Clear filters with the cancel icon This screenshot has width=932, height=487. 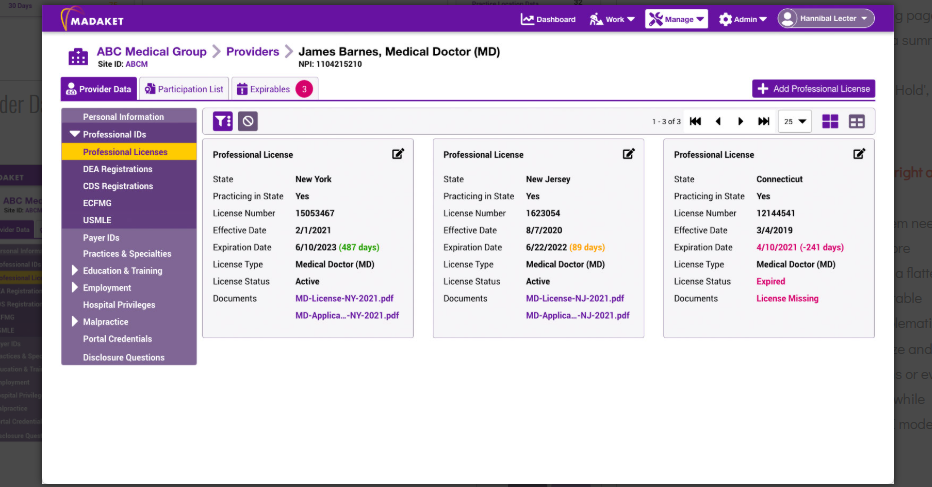pos(248,121)
